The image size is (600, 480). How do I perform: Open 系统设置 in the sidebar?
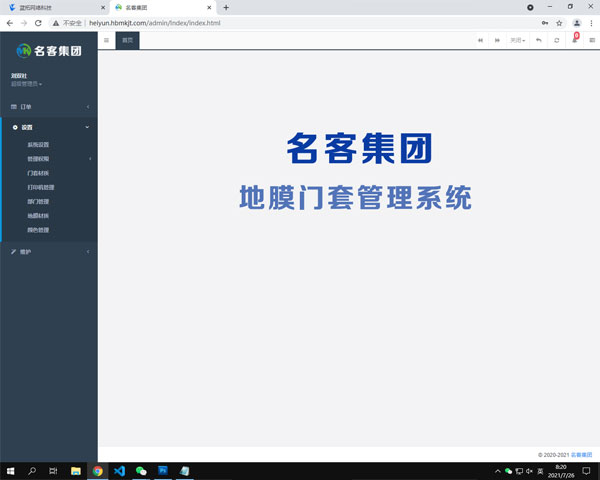pyautogui.click(x=38, y=144)
